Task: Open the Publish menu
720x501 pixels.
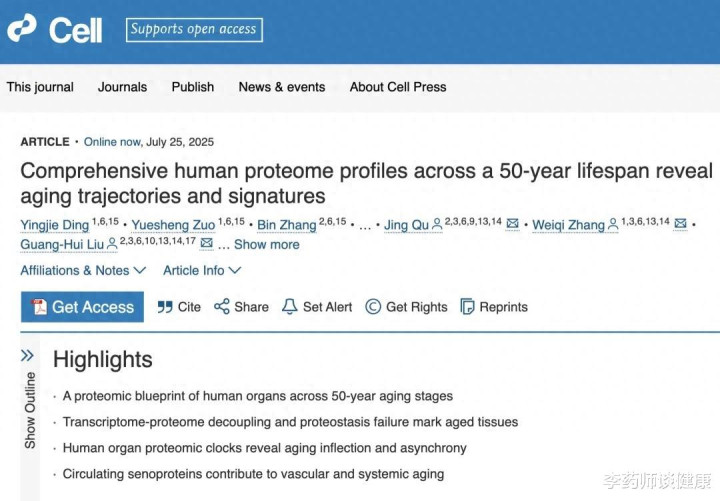Action: coord(193,87)
